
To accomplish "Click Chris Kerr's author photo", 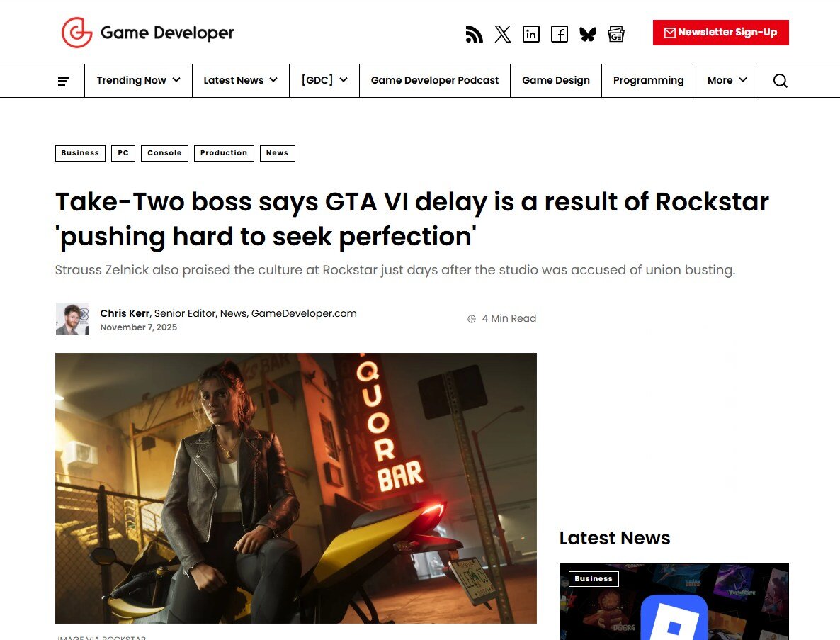I will tap(72, 319).
